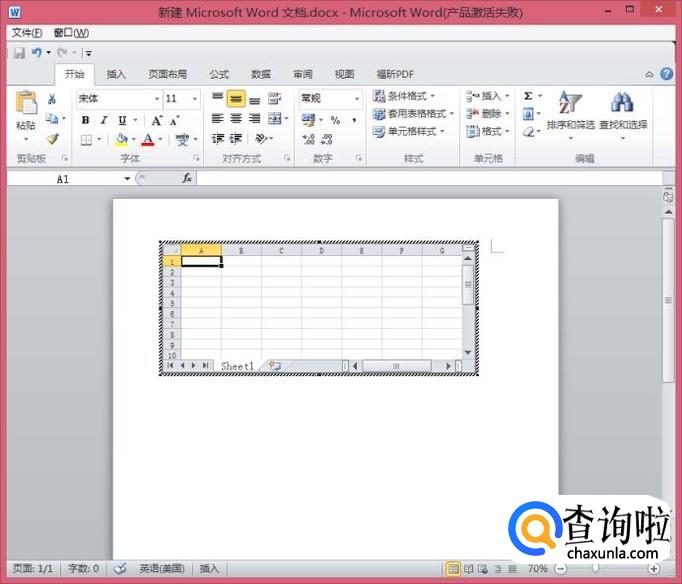
Task: Open the 常规 number format dropdown
Action: [357, 99]
